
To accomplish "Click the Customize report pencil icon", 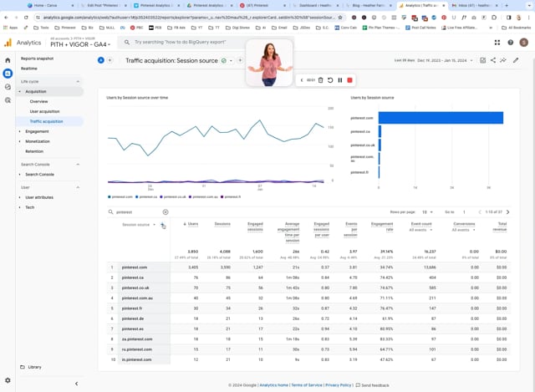I will [516, 60].
